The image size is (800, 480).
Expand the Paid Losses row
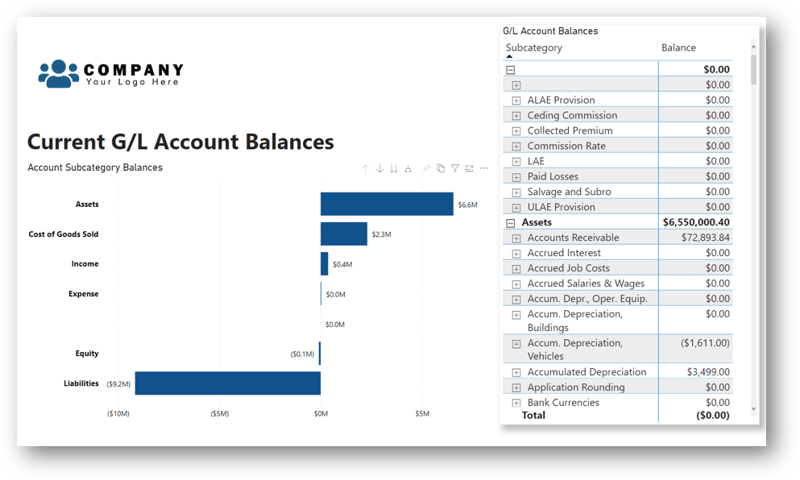[516, 177]
